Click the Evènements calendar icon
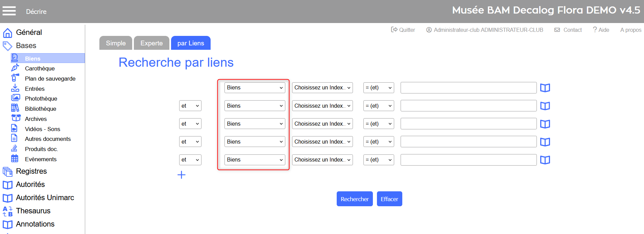This screenshot has width=644, height=234. point(15,158)
